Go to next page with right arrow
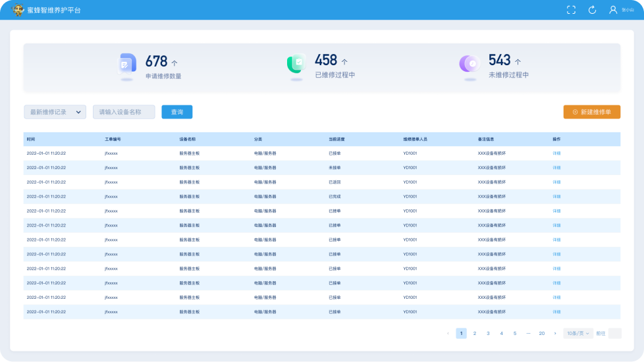 [555, 334]
